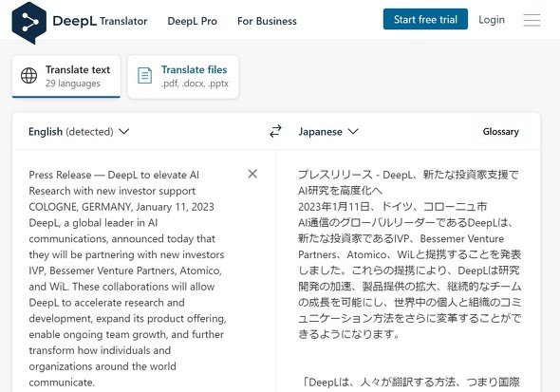Screen dimensions: 560x392
Task: Click the document icon for Translate files
Action: point(144,76)
